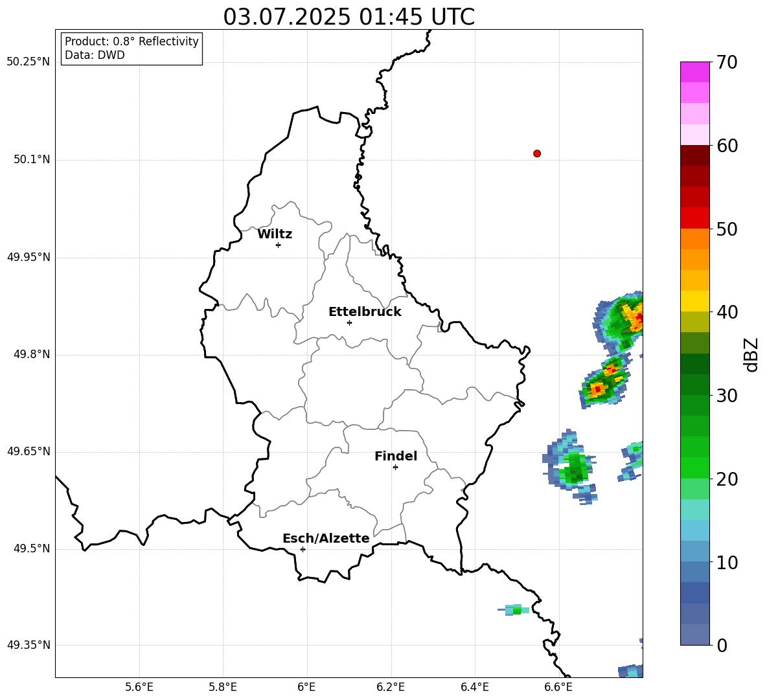Click the orange band below 50 dBZ

pos(694,239)
